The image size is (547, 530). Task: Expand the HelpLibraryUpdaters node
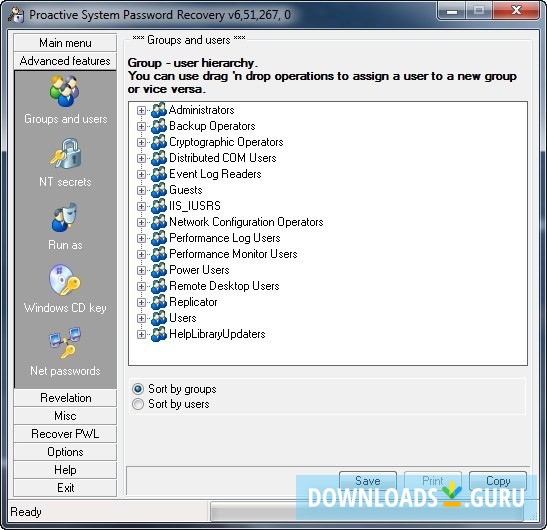(141, 335)
